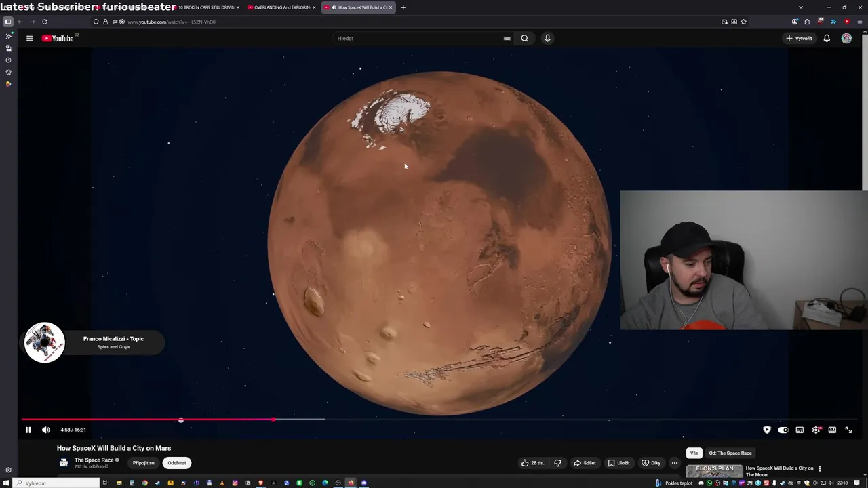This screenshot has height=488, width=868.
Task: Reload the page with the refresh icon
Action: [45, 22]
